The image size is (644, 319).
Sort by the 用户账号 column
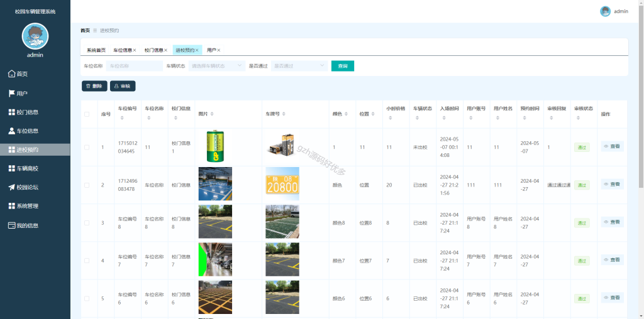470,118
